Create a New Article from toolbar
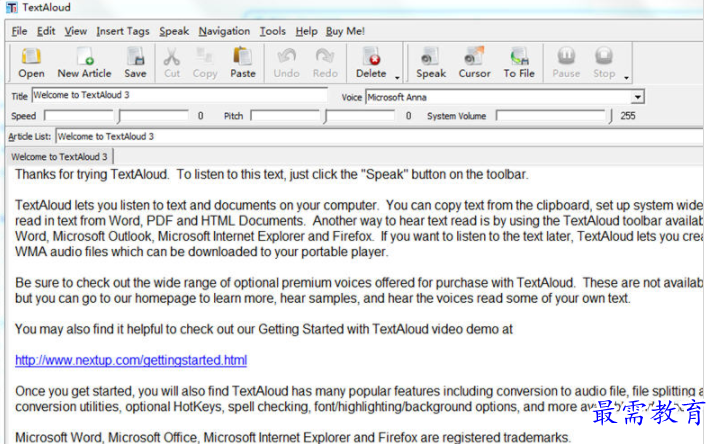 (84, 62)
